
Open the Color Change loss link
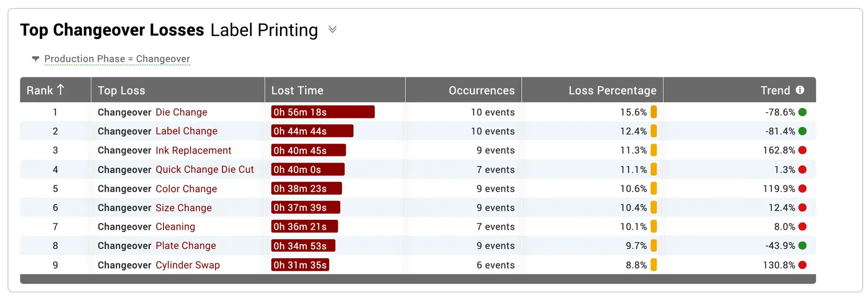click(x=186, y=189)
